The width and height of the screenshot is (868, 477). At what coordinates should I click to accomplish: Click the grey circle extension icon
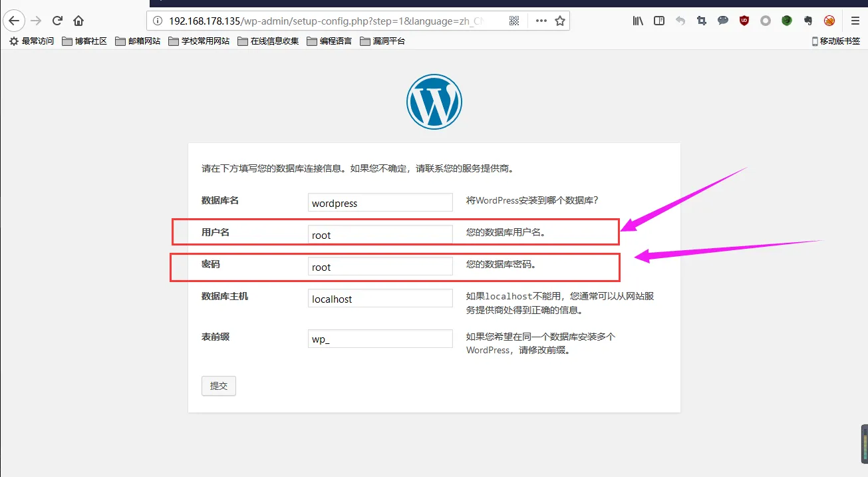click(x=766, y=21)
